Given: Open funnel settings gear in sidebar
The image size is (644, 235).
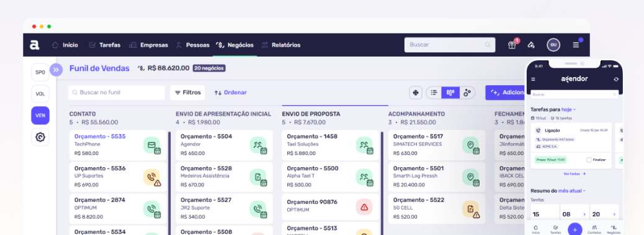Looking at the screenshot, I should (x=40, y=137).
